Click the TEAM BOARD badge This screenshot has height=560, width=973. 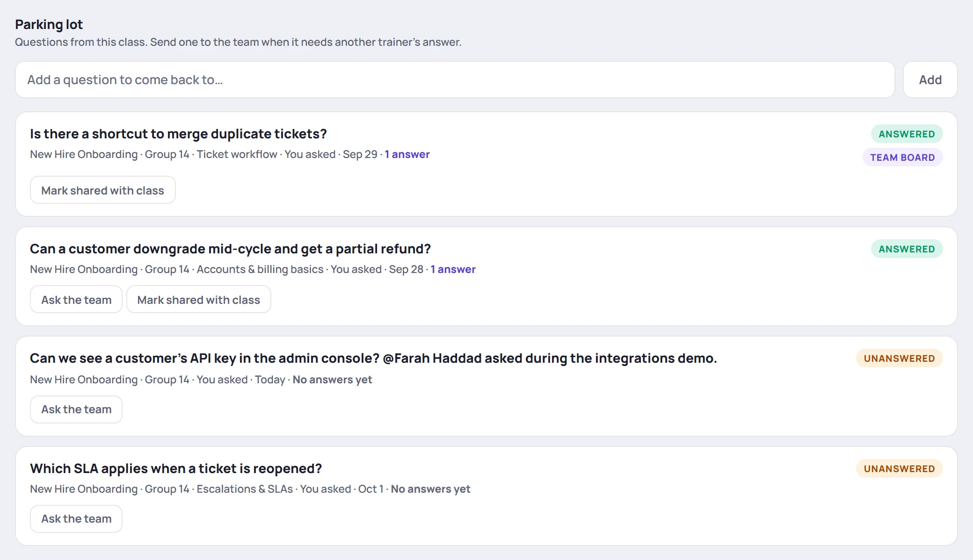(902, 158)
